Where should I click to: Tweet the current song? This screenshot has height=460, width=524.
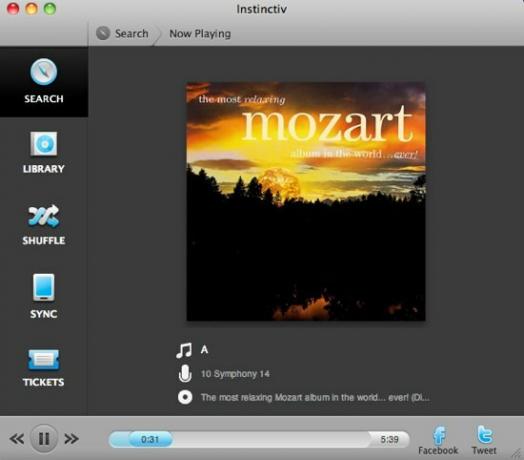tap(484, 441)
